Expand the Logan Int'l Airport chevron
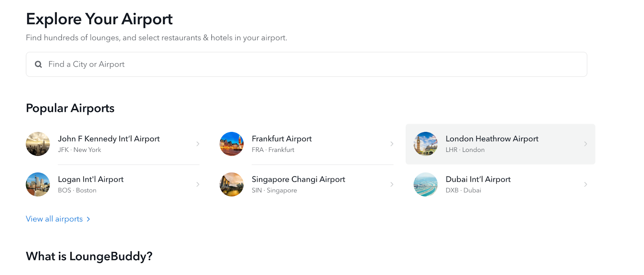The width and height of the screenshot is (644, 275). (198, 185)
